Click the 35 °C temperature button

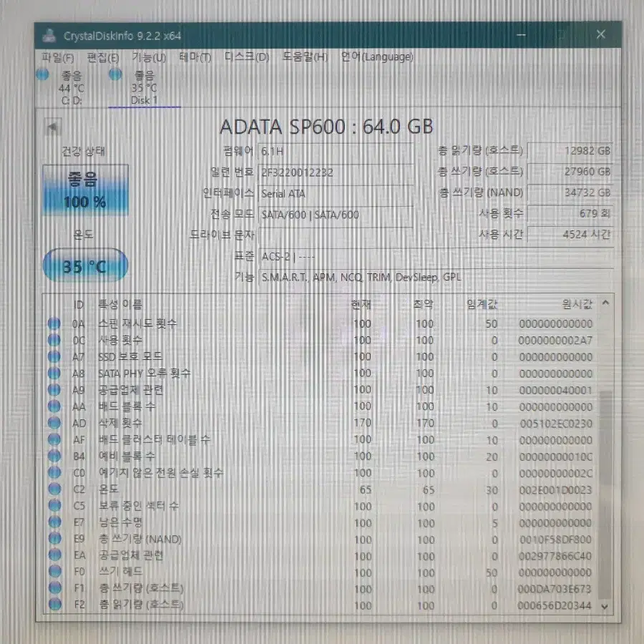[x=85, y=265]
